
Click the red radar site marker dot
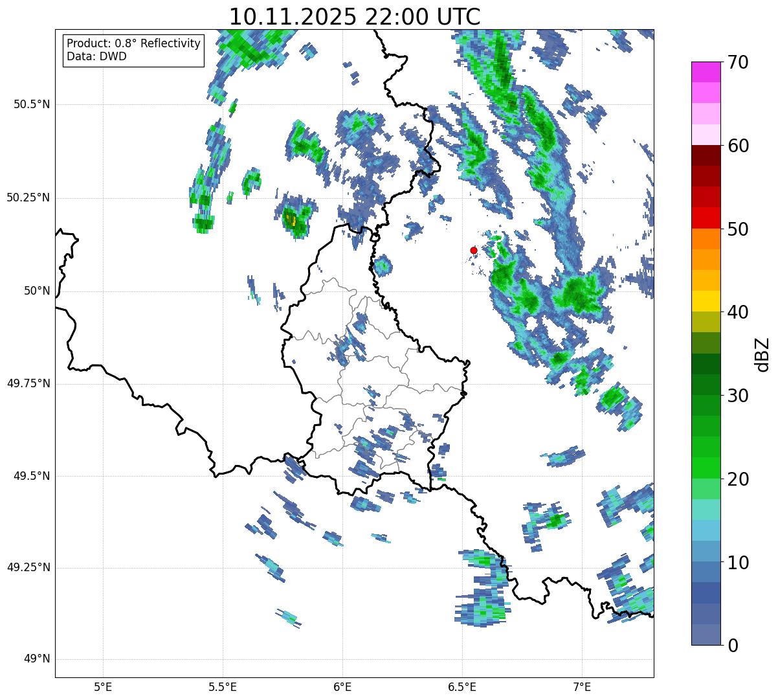click(474, 250)
